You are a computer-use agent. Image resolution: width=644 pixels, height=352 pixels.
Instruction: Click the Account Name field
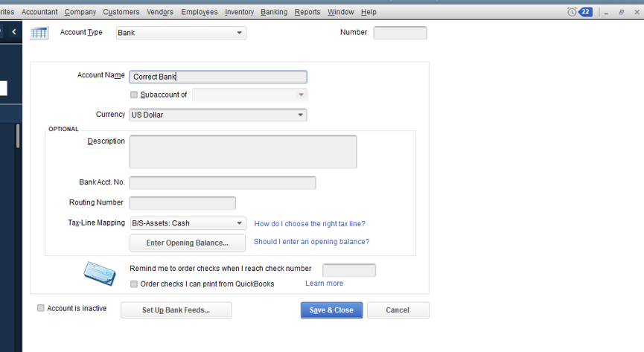(218, 77)
